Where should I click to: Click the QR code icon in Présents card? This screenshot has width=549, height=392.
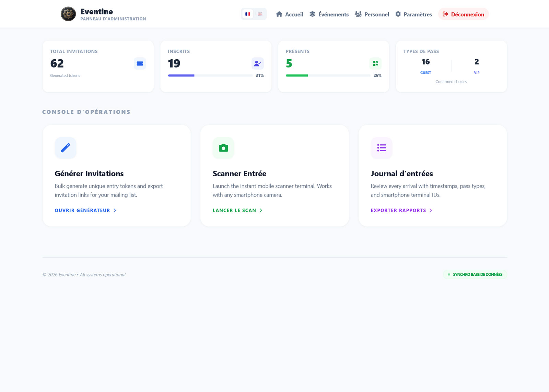tap(375, 63)
